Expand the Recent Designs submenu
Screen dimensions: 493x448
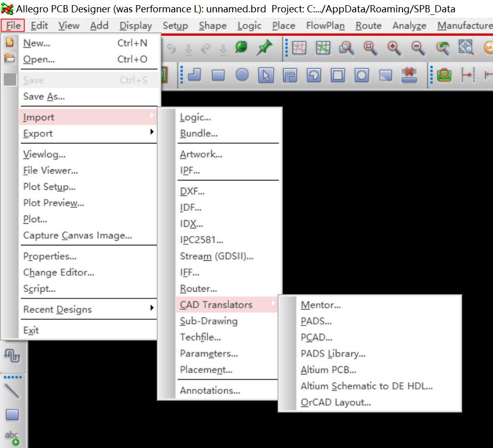pyautogui.click(x=88, y=309)
